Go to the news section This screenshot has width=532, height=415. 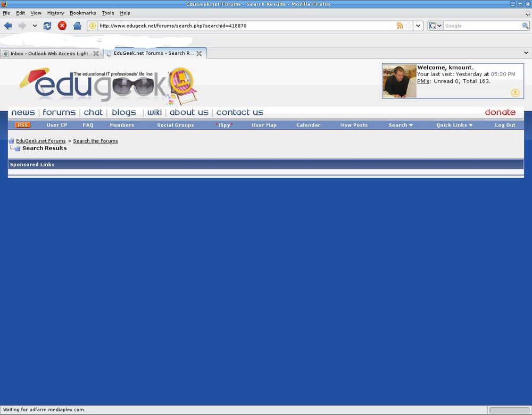(x=23, y=112)
